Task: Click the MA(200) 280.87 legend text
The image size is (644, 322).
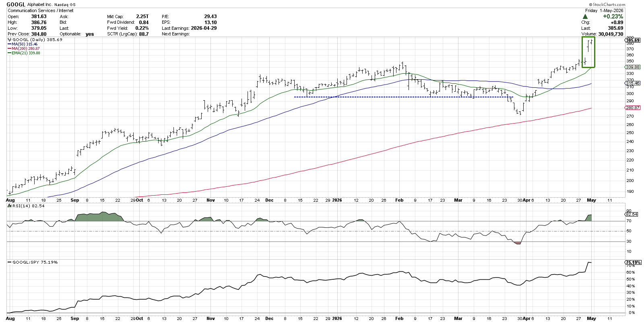Action: point(26,49)
